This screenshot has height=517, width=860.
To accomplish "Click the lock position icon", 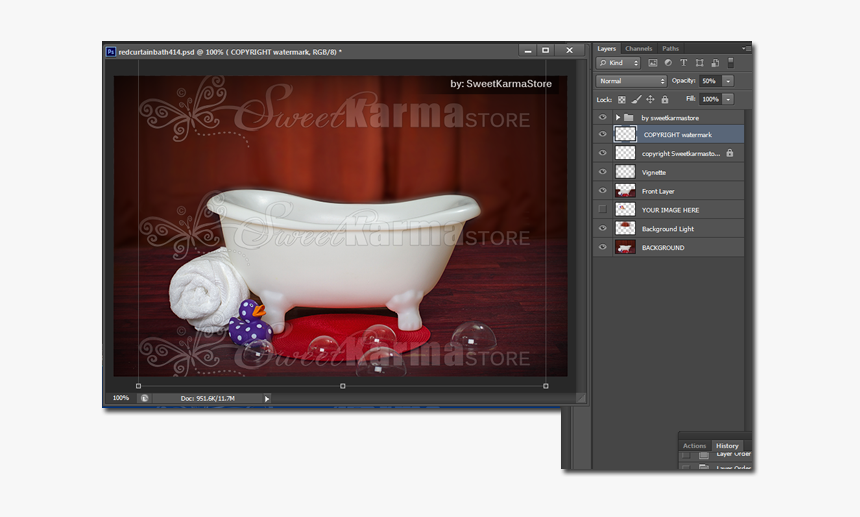I will coord(650,99).
